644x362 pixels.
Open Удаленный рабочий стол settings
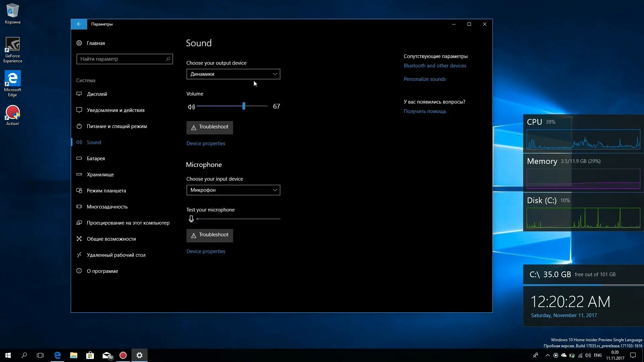pyautogui.click(x=116, y=255)
